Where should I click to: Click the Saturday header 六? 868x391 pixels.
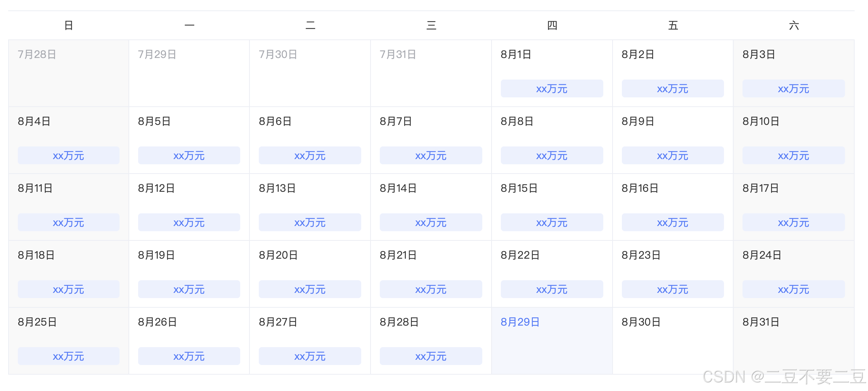coord(794,25)
